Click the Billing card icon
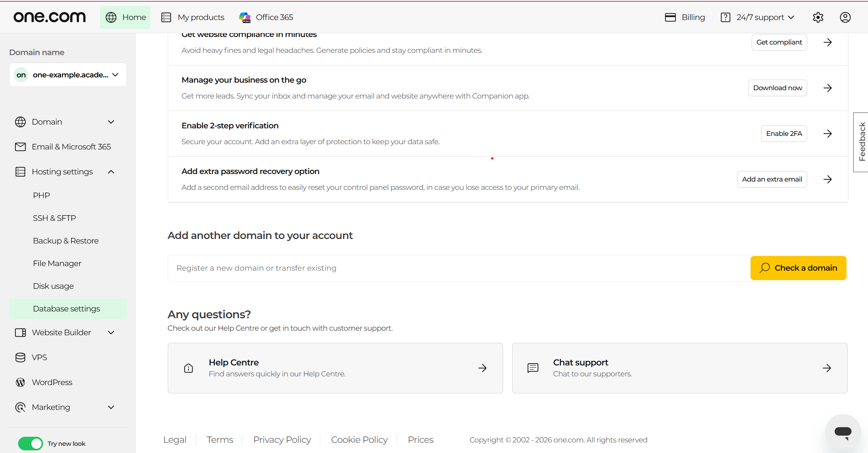The width and height of the screenshot is (868, 453). coord(670,17)
